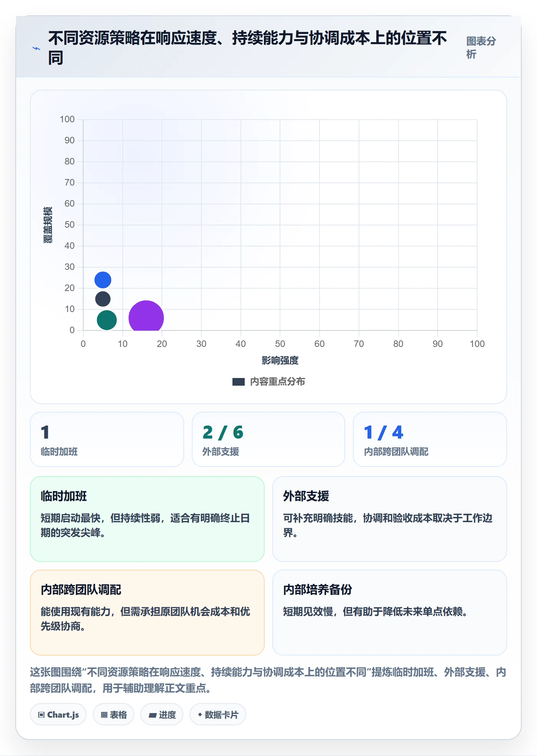Click the 内部跨团队调配 card heading
Screen dimensions: 537x756
(x=81, y=590)
